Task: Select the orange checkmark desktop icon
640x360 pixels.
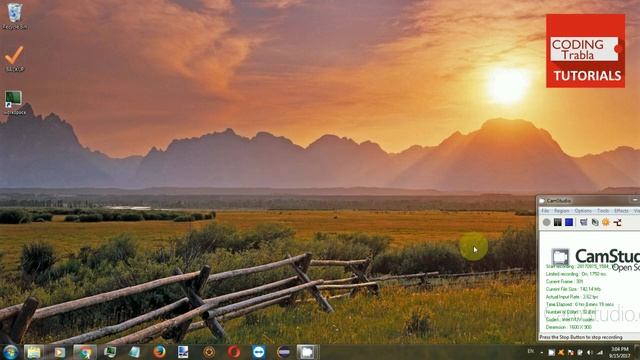Action: pyautogui.click(x=15, y=59)
